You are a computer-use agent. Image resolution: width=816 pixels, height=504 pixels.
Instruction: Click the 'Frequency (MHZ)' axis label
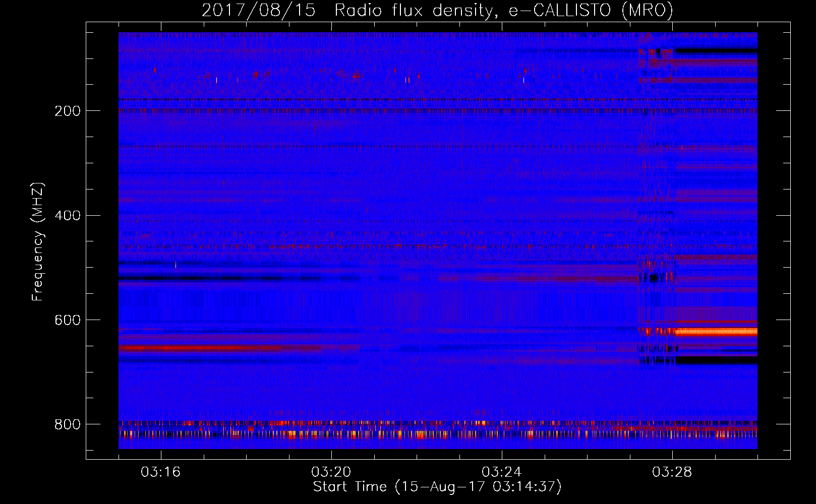point(38,242)
